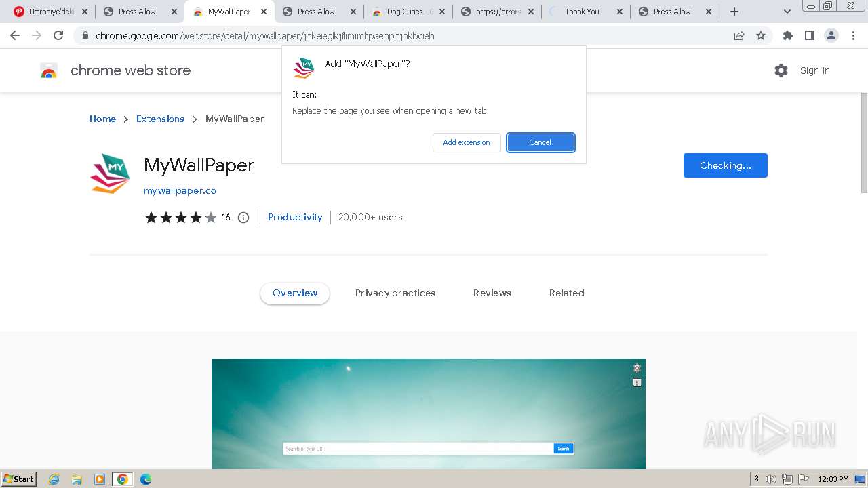Close the MyWallPaper tab
Image resolution: width=868 pixels, height=488 pixels.
[264, 12]
